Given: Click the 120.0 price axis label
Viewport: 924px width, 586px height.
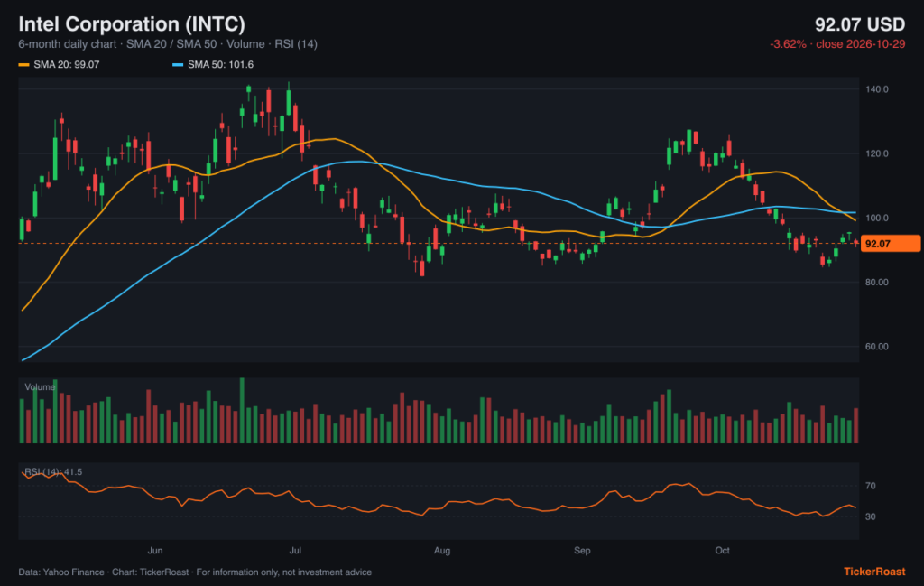Looking at the screenshot, I should pyautogui.click(x=877, y=153).
